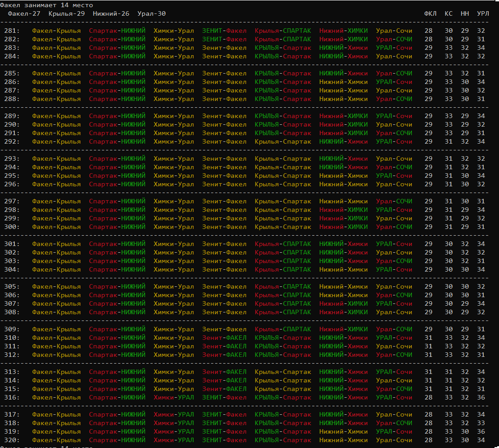The width and height of the screenshot is (499, 448).
Task: Click row number '293:'
Action: 12,158
